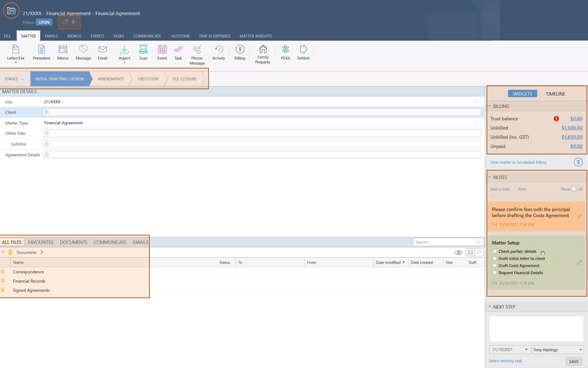Pin the Matter Setup note
The width and height of the screenshot is (588, 368).
coord(579,262)
